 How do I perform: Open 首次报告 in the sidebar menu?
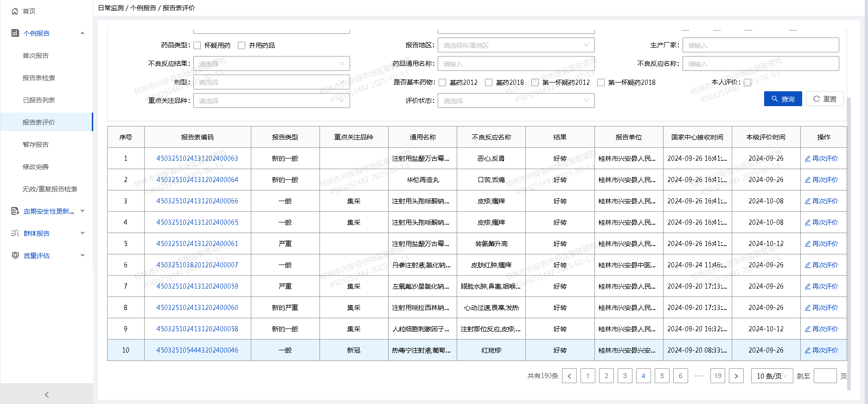[36, 56]
